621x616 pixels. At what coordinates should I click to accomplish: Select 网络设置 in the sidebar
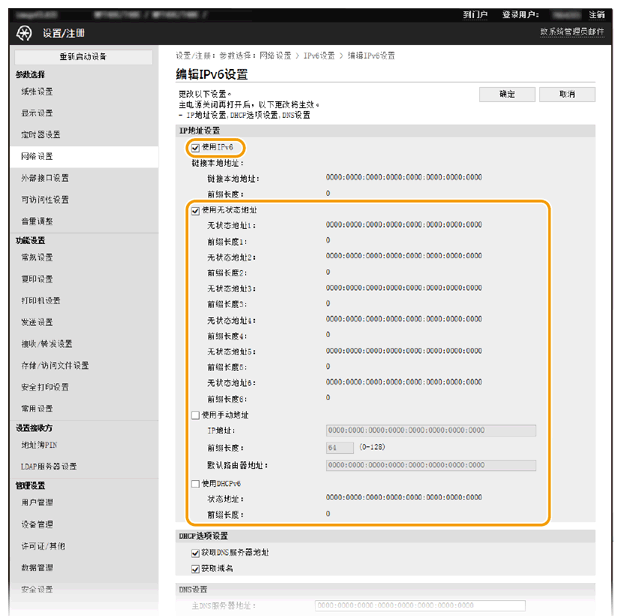tap(37, 156)
